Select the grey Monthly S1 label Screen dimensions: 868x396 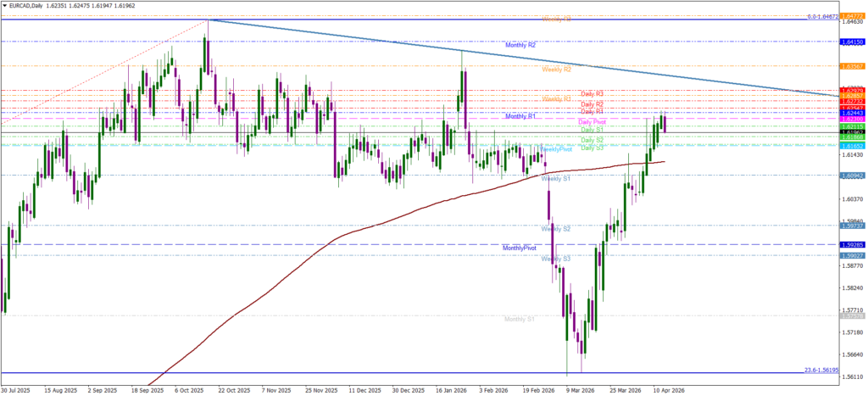(x=519, y=319)
